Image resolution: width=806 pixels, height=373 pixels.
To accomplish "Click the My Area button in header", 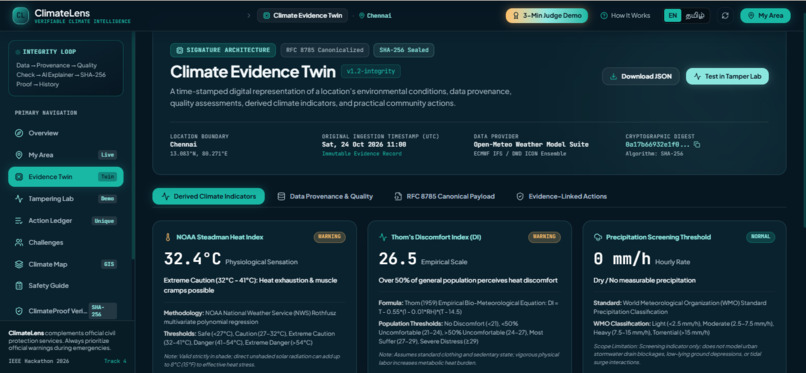I will coord(765,15).
